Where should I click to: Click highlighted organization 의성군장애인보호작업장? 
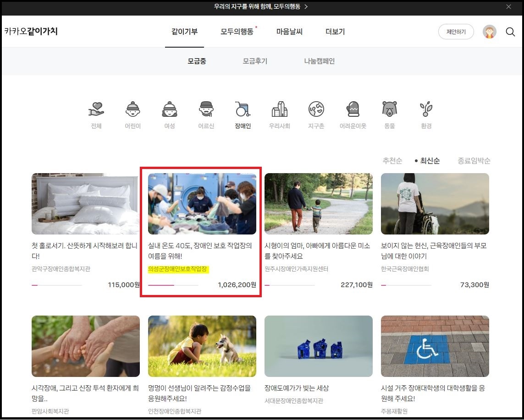coord(178,269)
